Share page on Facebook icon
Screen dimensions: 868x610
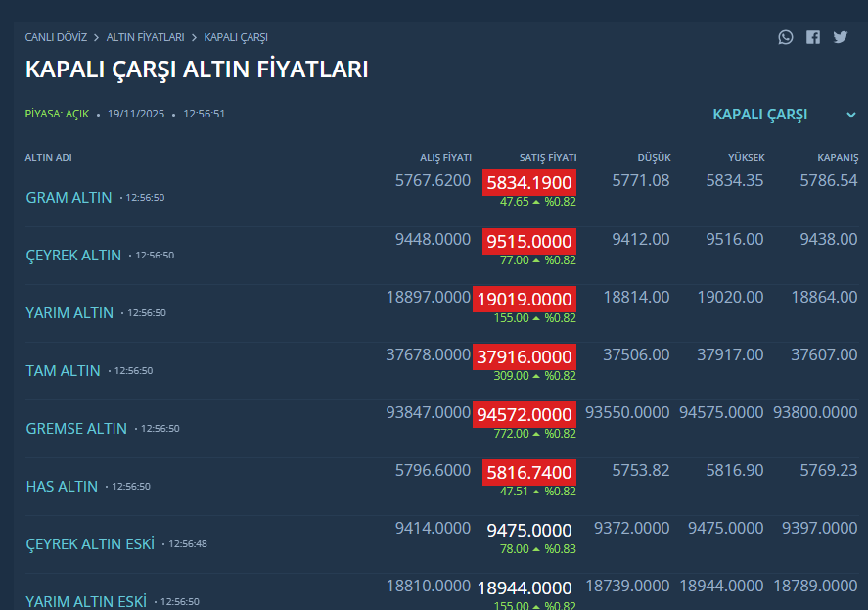(813, 37)
